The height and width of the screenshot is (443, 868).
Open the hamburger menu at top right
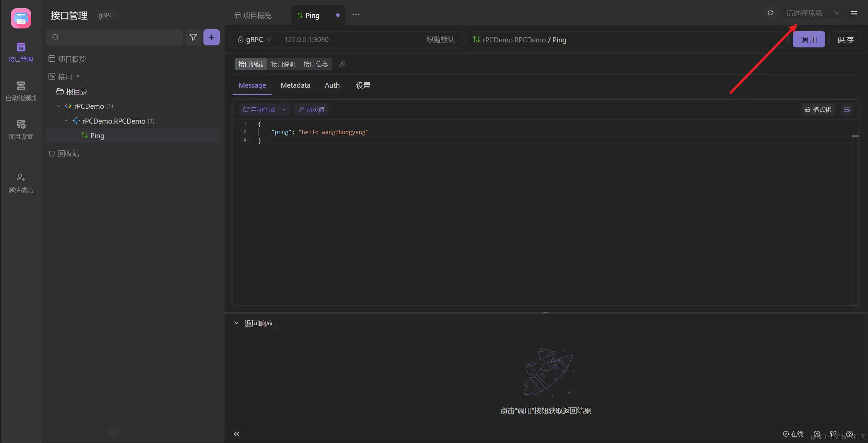pos(853,13)
